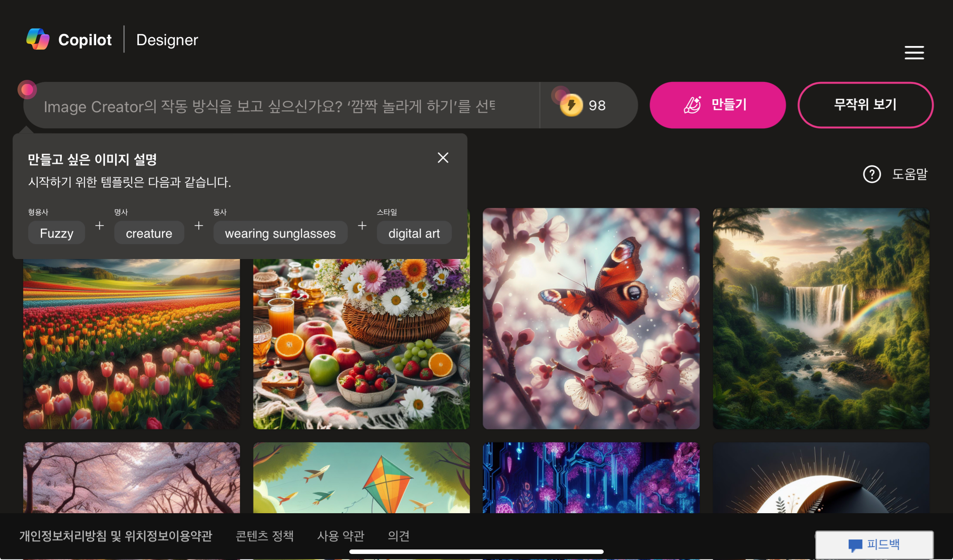Image resolution: width=953 pixels, height=560 pixels.
Task: Open the 콘텐츠 정책 link
Action: (x=264, y=536)
